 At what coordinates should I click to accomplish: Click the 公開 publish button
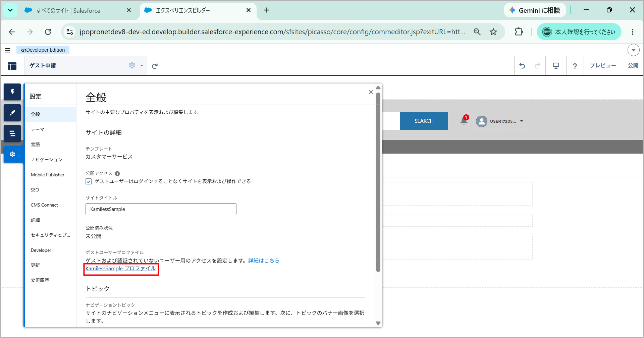pos(633,66)
